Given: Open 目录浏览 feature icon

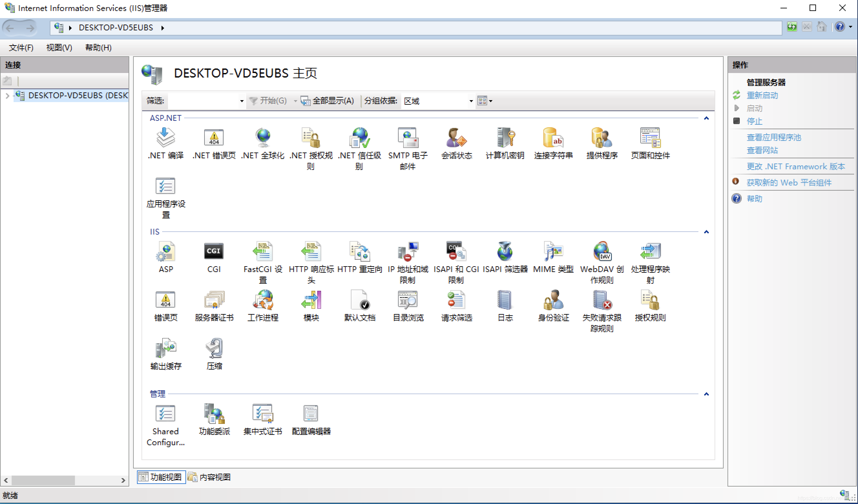Looking at the screenshot, I should (408, 300).
